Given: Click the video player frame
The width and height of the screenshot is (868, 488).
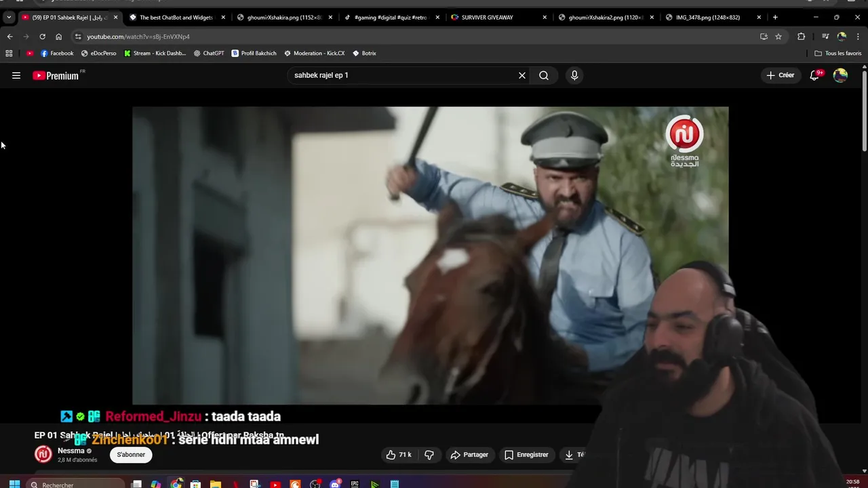Looking at the screenshot, I should pos(430,256).
